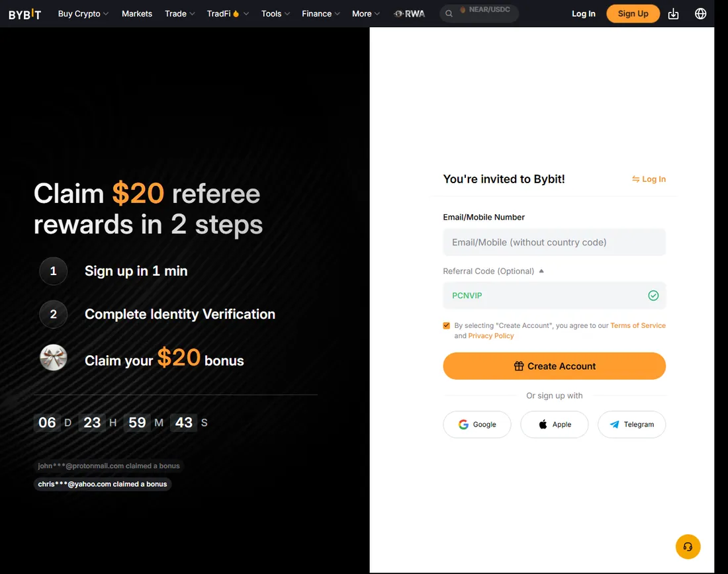Collapse the Referral Code field
728x574 pixels.
pyautogui.click(x=541, y=271)
